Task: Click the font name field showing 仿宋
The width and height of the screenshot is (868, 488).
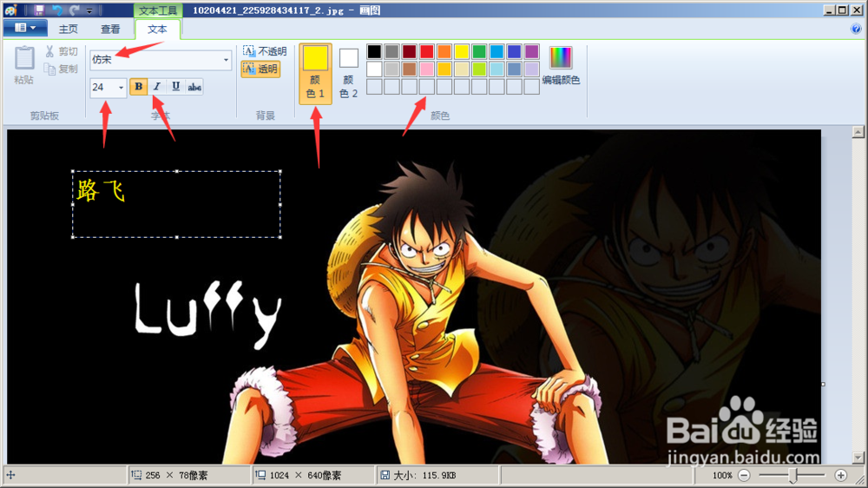Action: 156,60
